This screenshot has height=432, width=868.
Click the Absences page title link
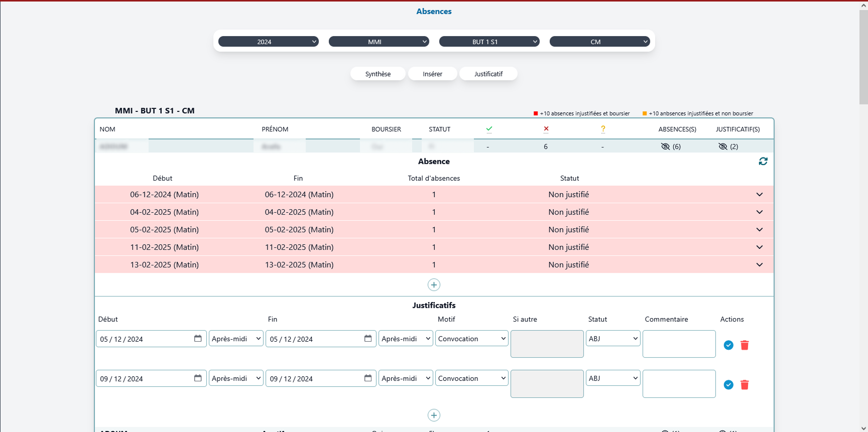pyautogui.click(x=434, y=12)
